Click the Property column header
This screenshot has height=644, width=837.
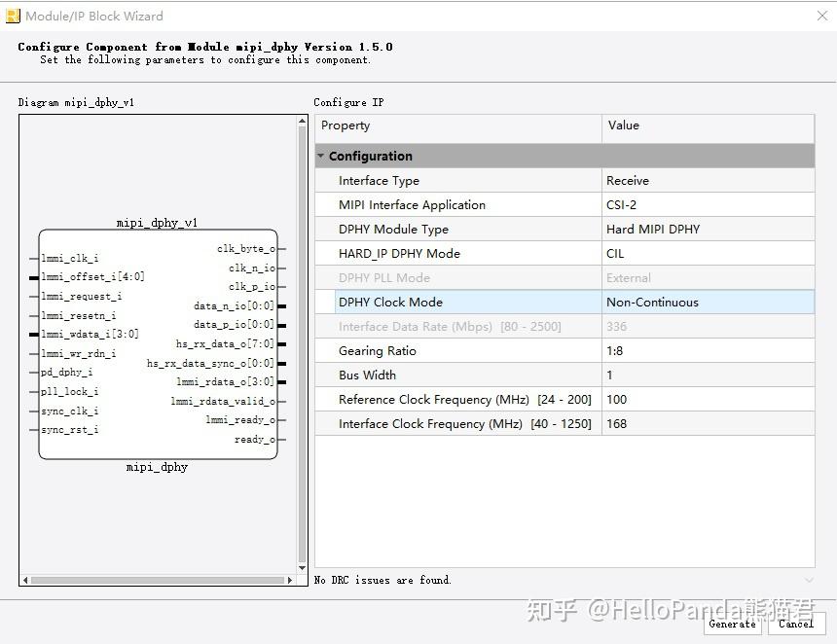(x=389, y=125)
